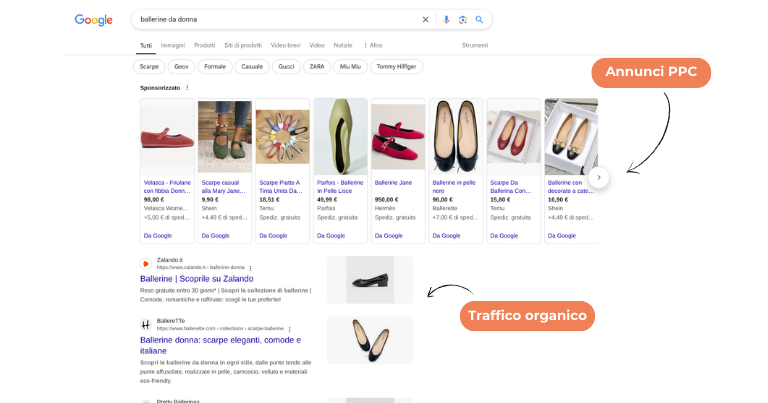Open Ballerine donna: scarpe eleganti result
The image size is (768, 403).
tap(220, 345)
